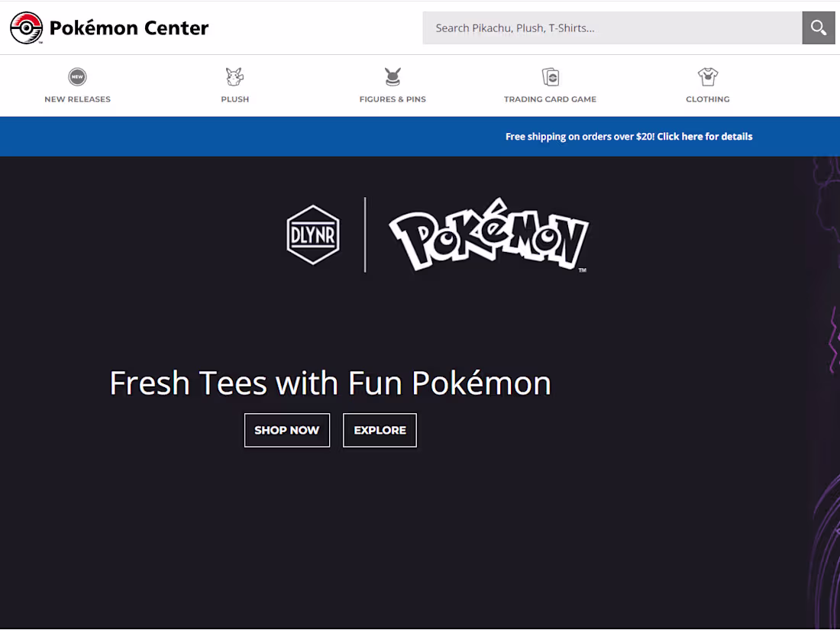Open free shipping details link
Image resolution: width=840 pixels, height=630 pixels.
(704, 136)
